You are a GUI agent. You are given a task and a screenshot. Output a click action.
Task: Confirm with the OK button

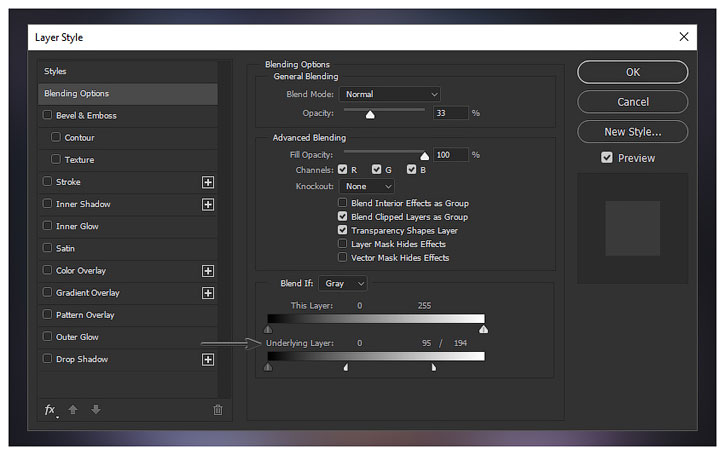pos(633,72)
